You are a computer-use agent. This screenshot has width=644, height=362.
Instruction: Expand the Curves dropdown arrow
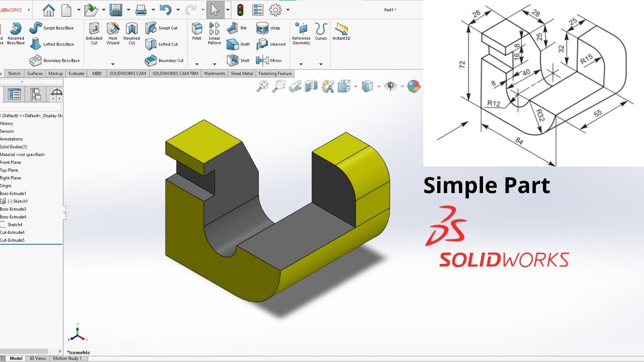[x=321, y=64]
